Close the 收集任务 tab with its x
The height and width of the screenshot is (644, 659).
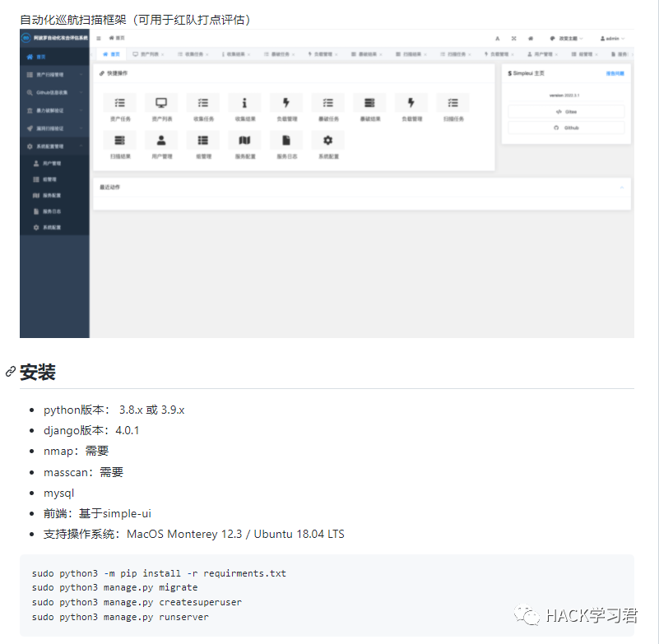click(207, 54)
